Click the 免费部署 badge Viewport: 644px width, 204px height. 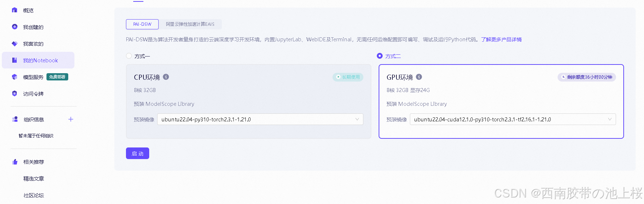(57, 77)
